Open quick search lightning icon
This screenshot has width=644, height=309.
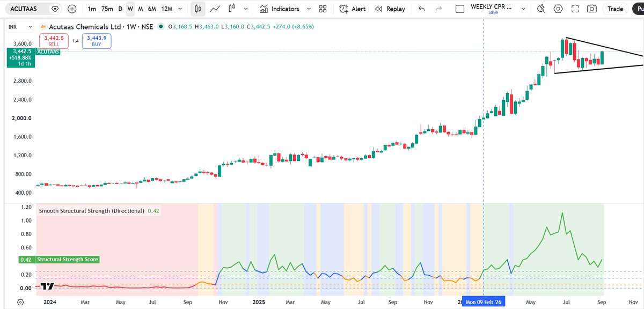tap(542, 9)
